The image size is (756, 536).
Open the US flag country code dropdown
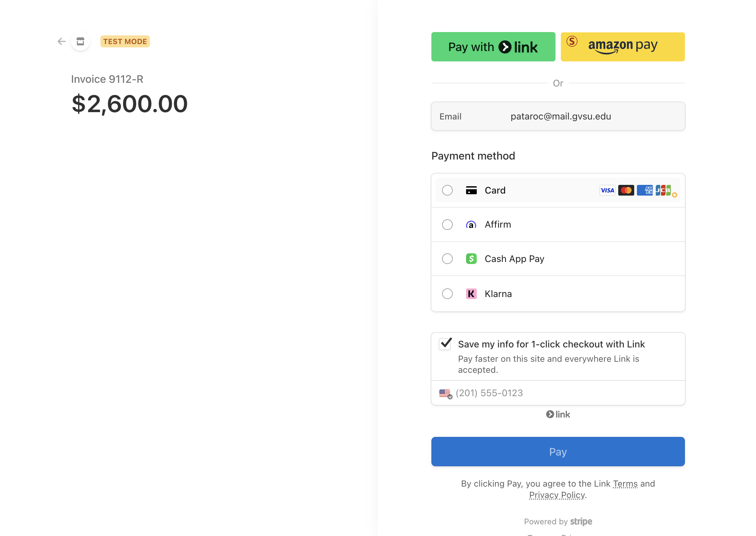click(446, 393)
